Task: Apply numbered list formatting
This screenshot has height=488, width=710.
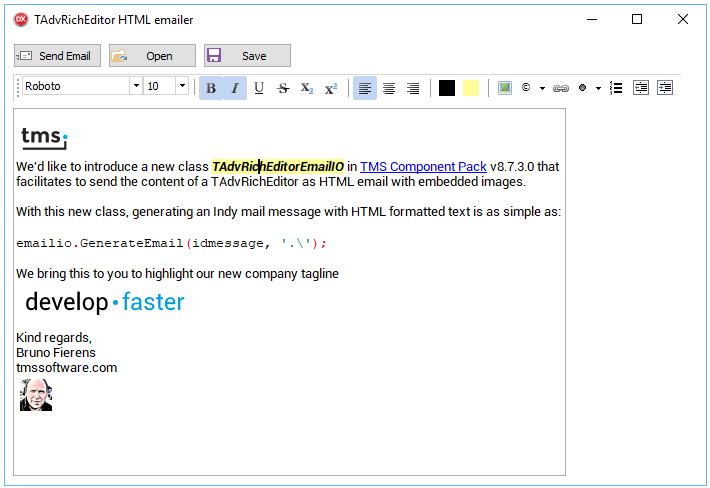Action: pyautogui.click(x=616, y=88)
